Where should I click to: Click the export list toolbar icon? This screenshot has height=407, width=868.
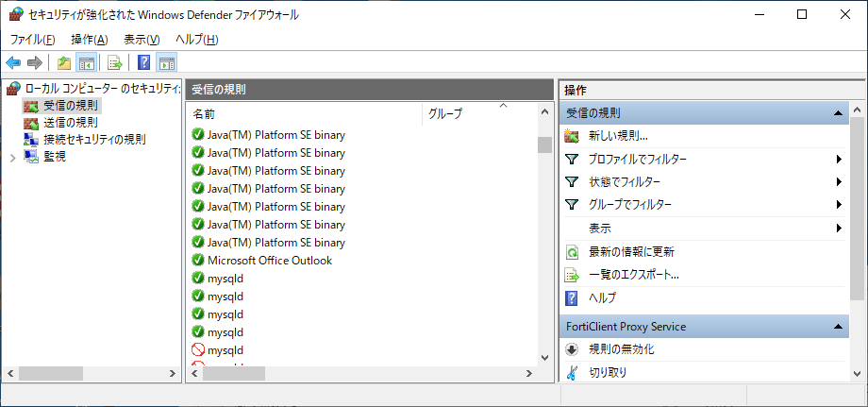coord(115,62)
